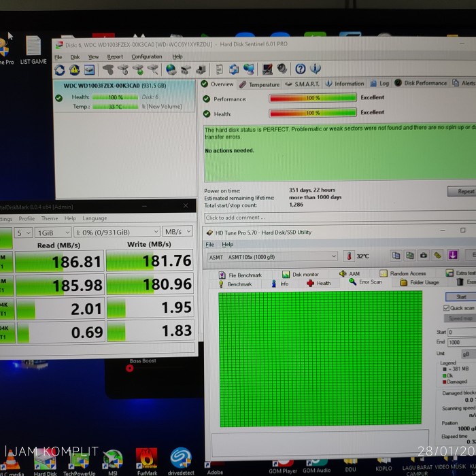Click the network monitors toolbar icon
The width and height of the screenshot is (476, 476).
249,69
